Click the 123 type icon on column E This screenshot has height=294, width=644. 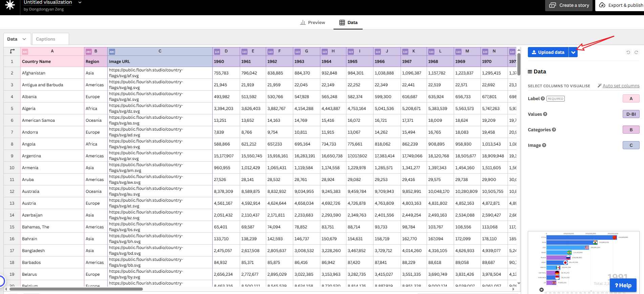pos(244,52)
